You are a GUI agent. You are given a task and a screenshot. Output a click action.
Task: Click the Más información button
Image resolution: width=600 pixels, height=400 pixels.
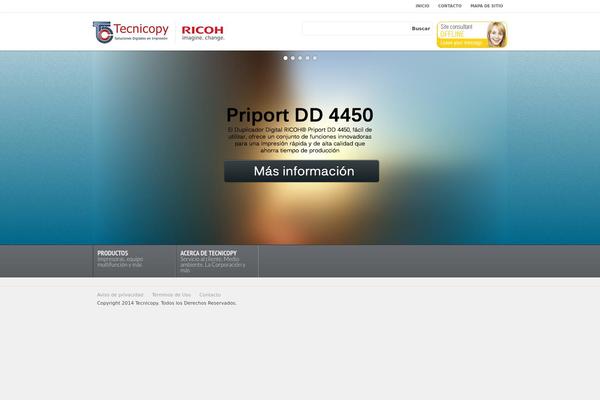[x=302, y=171]
